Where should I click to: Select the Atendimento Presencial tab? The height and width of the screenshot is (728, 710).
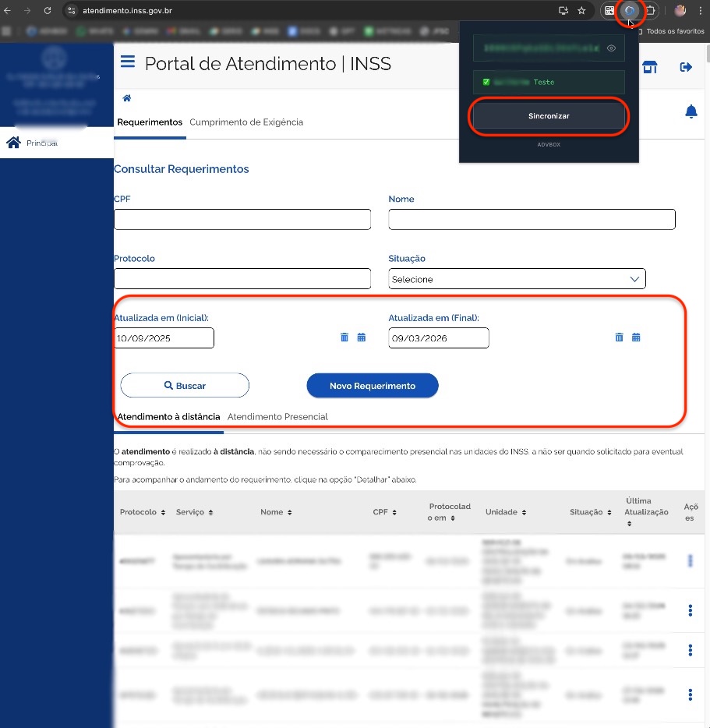pos(277,417)
